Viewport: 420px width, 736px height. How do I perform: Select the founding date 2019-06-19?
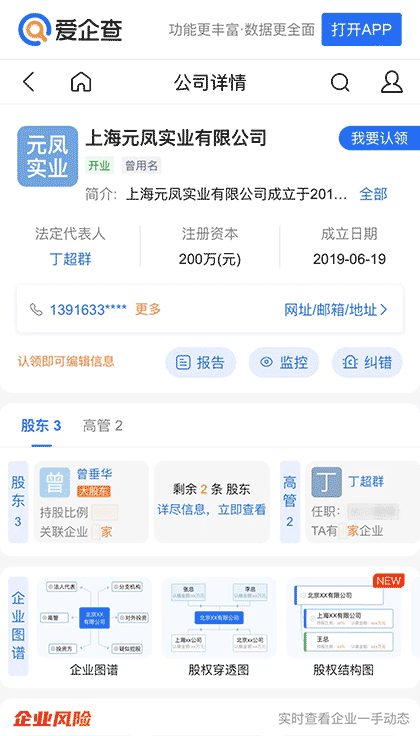tap(349, 259)
